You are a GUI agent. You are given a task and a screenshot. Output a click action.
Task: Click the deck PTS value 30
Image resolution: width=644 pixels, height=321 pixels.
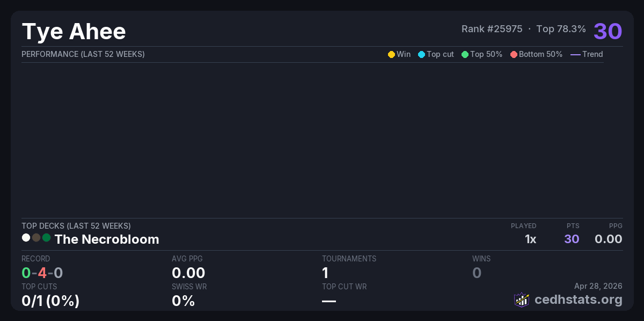coord(572,239)
